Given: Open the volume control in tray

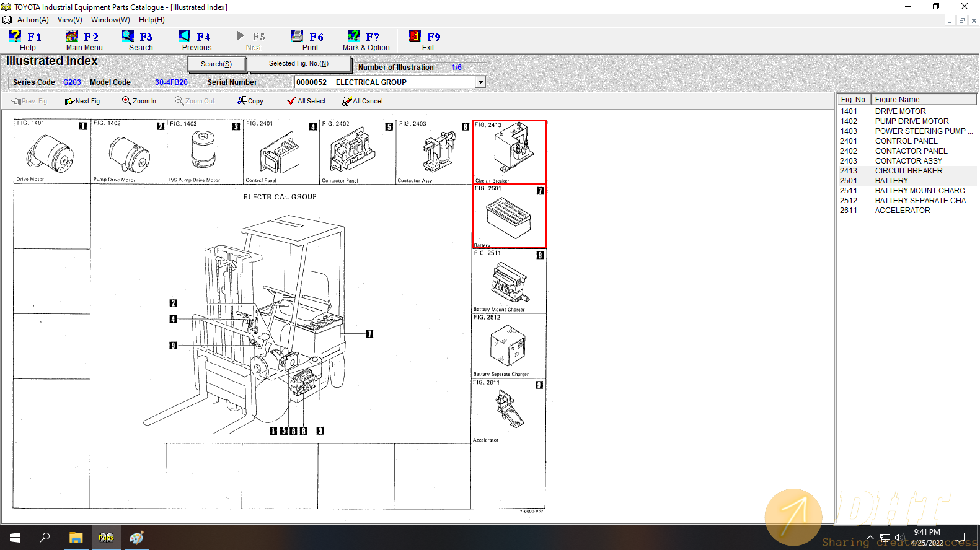Looking at the screenshot, I should click(899, 538).
